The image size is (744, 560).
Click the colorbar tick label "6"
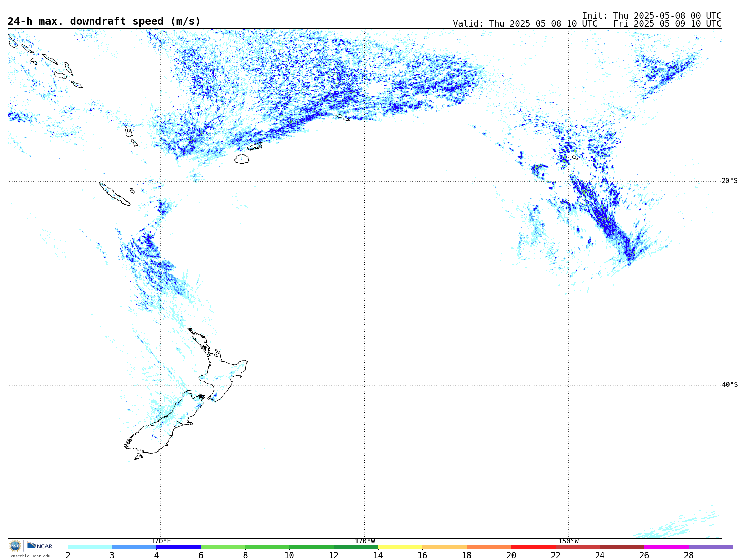click(201, 555)
